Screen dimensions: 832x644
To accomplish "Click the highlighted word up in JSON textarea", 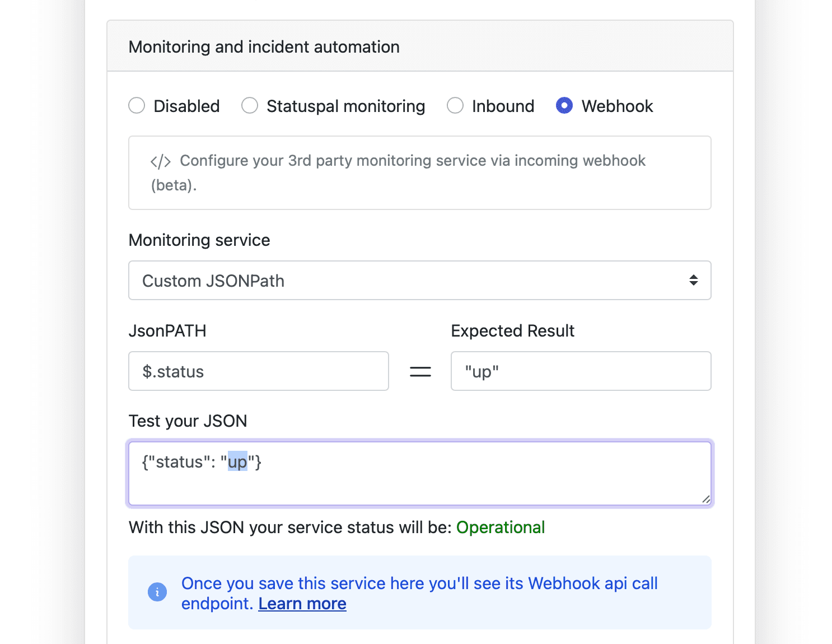I will point(237,463).
